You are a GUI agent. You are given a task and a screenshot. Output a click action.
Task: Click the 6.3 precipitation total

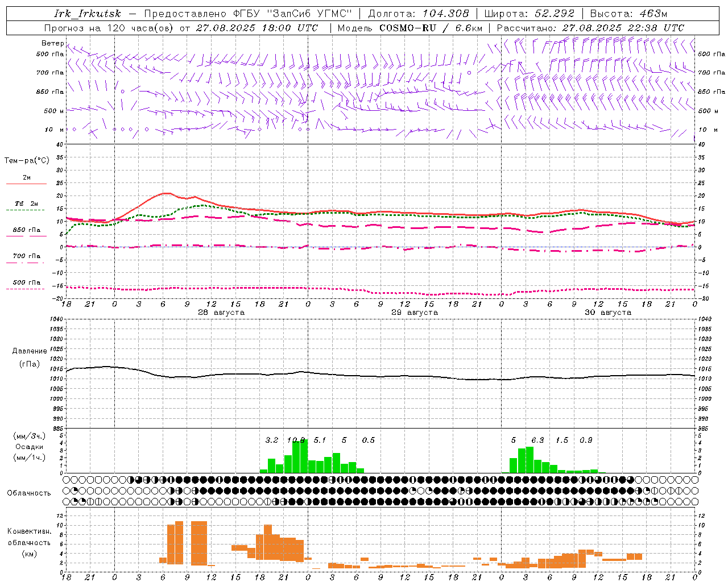[x=537, y=440]
